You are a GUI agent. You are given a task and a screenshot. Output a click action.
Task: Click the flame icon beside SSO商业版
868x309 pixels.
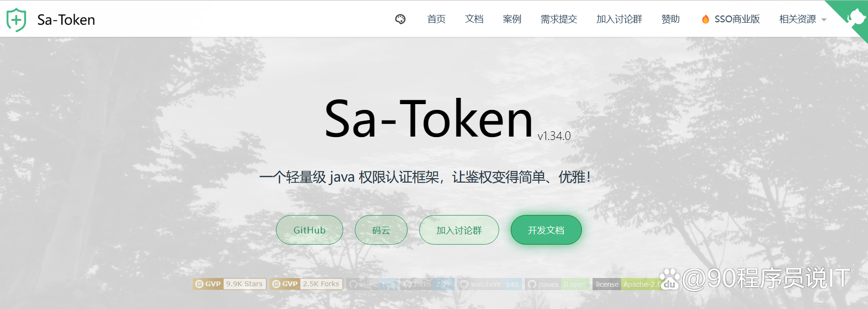[705, 19]
